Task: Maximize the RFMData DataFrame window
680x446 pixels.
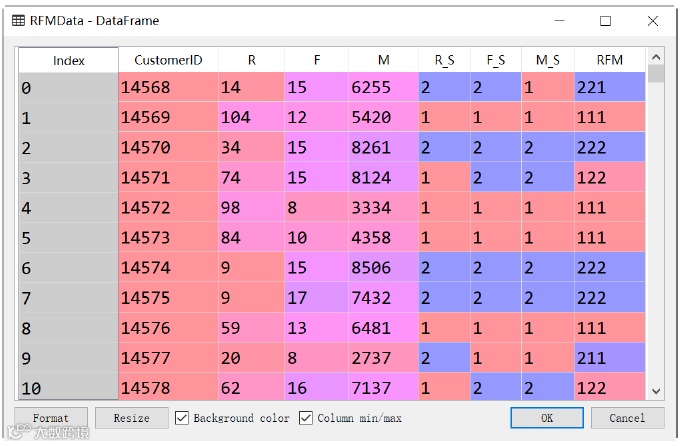Action: pyautogui.click(x=605, y=21)
